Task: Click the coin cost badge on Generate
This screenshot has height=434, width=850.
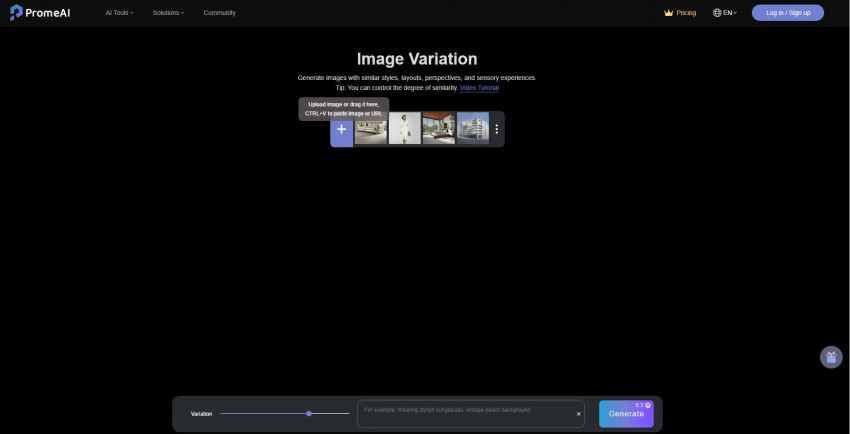Action: click(642, 405)
